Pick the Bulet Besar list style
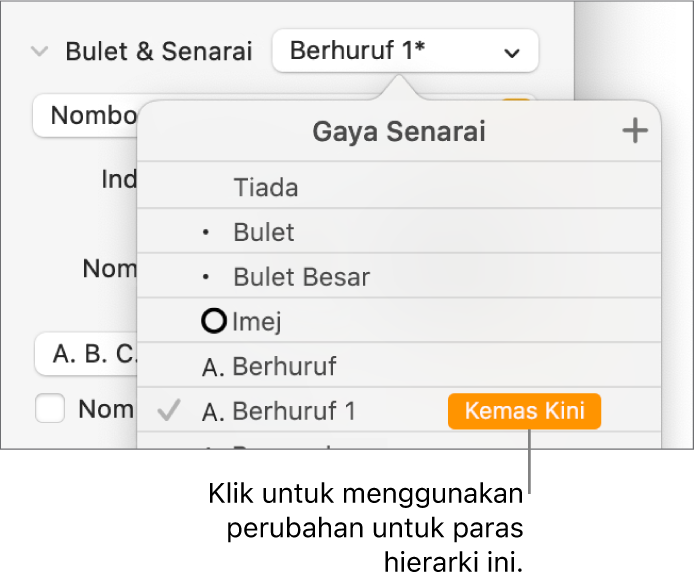 [301, 277]
